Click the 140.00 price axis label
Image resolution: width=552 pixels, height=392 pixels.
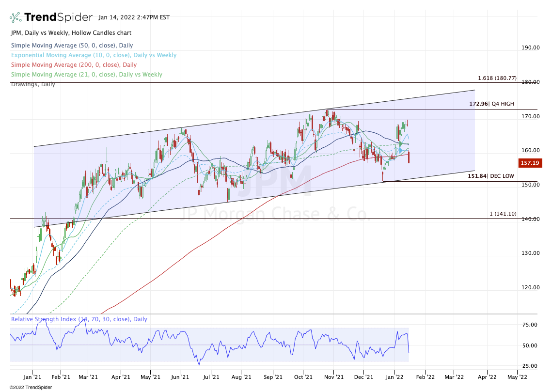click(531, 219)
